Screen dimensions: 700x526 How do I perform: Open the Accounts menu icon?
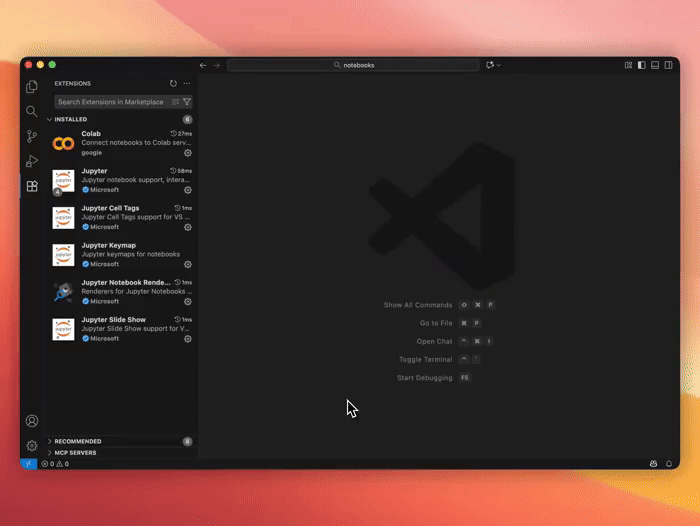[x=32, y=421]
